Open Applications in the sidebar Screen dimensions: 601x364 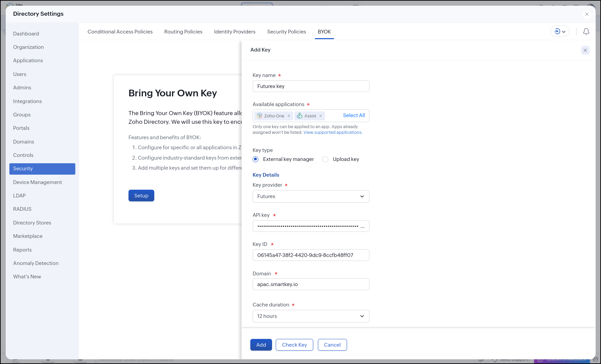[x=42, y=61]
